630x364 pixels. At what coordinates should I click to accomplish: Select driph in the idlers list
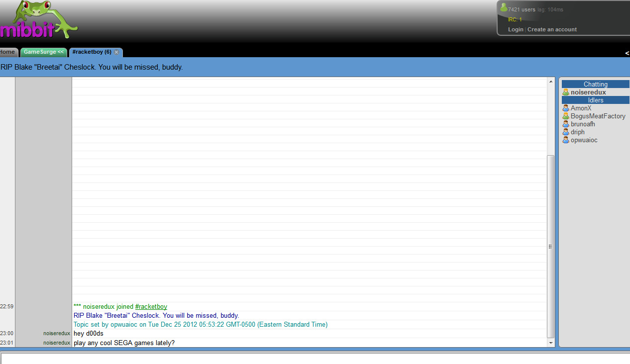[578, 132]
